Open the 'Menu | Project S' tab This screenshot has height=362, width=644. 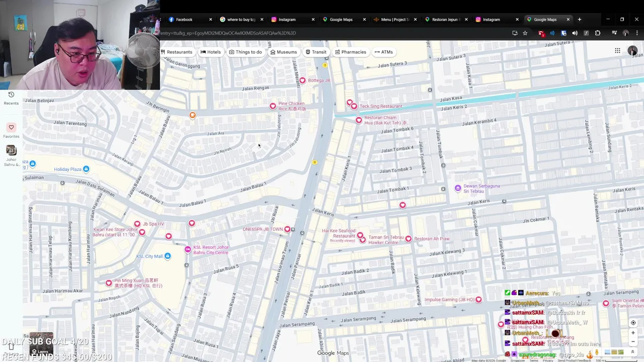pyautogui.click(x=395, y=20)
